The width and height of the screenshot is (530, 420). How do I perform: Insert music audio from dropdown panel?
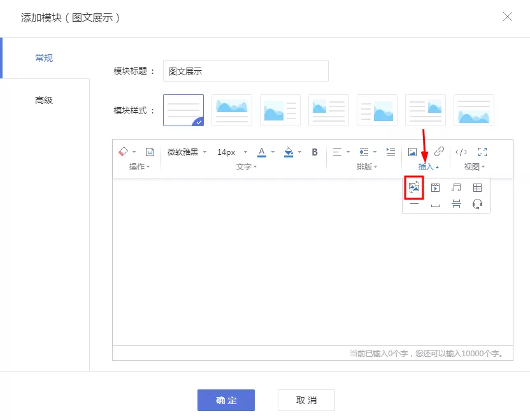click(x=456, y=187)
